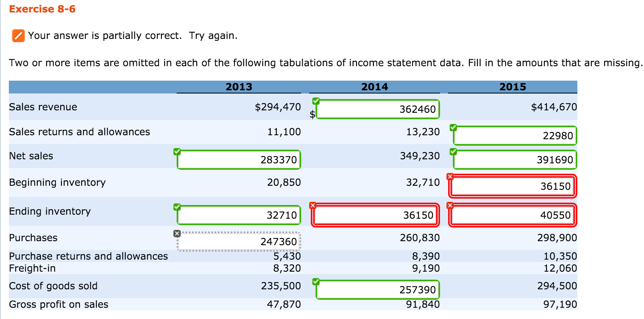Click red X on 2015 Beginning inventory
This screenshot has width=644, height=319.
(450, 177)
